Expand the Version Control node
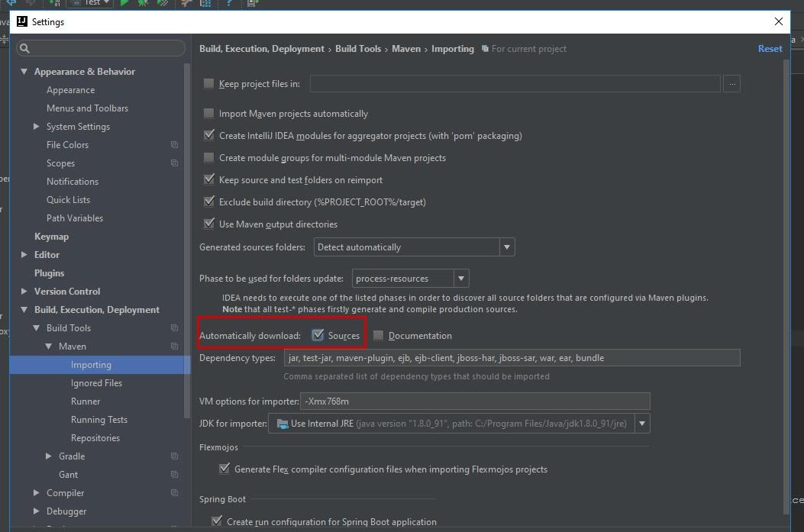 point(24,291)
